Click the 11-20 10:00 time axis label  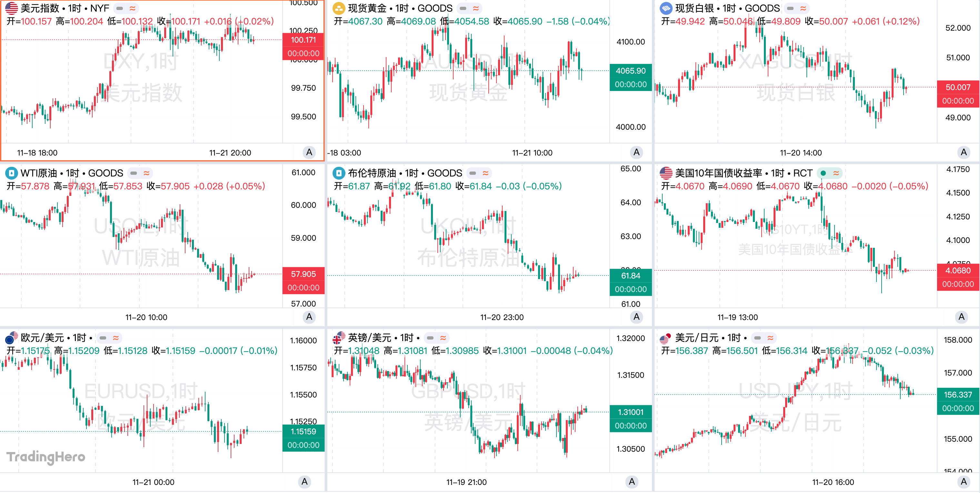pyautogui.click(x=146, y=317)
